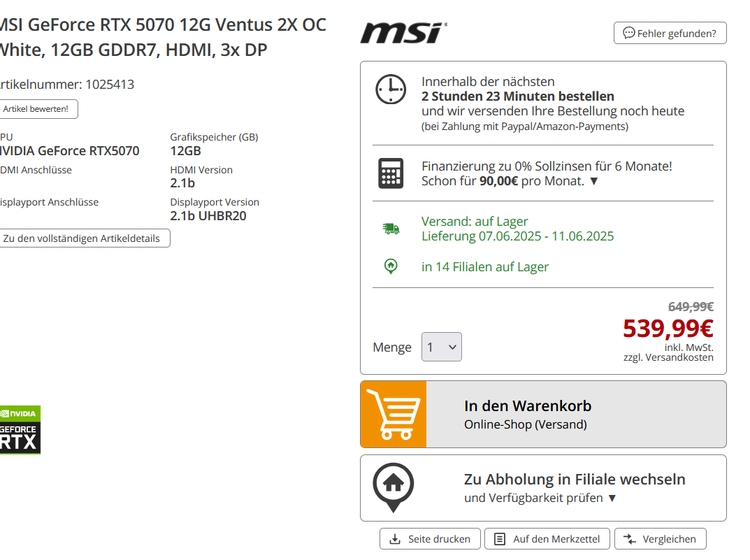Click 'NVIDIA GeForce RTX5070' GPU value
The image size is (750, 560).
69,151
